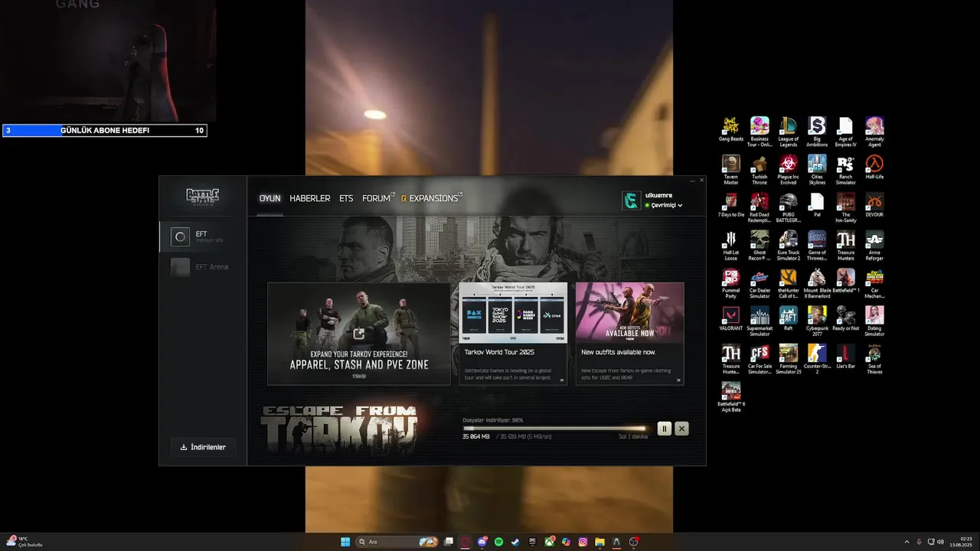980x551 pixels.
Task: Open the Red Dead Redemption shortcut
Action: [759, 207]
